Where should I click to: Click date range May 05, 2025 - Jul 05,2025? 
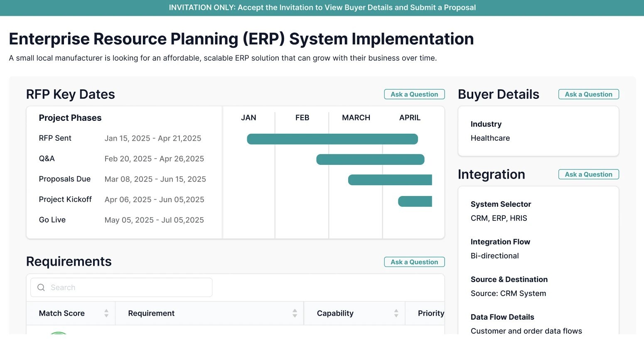154,220
